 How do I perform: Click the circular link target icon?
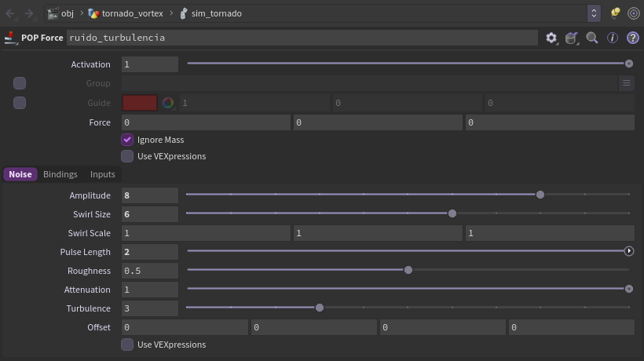(634, 13)
